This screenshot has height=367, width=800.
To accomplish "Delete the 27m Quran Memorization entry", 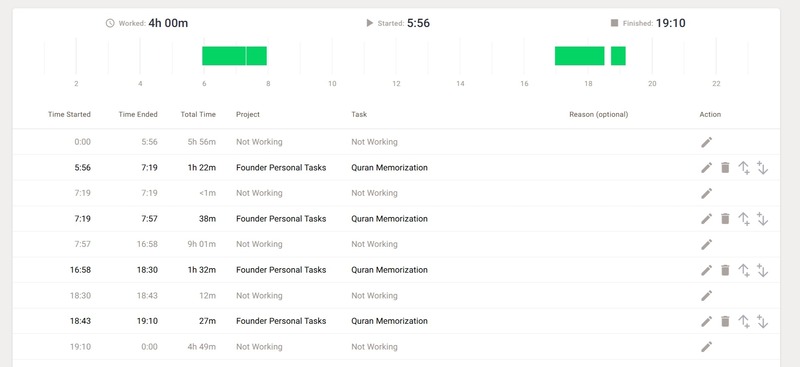I will 725,321.
